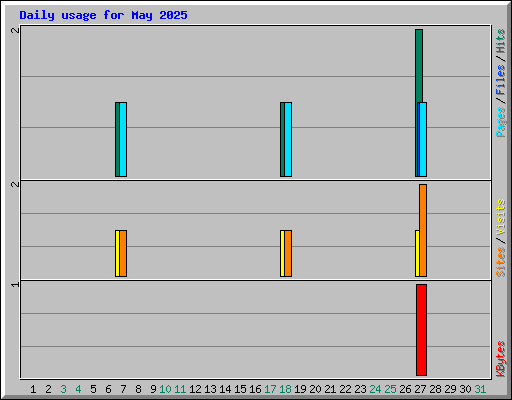The width and height of the screenshot is (512, 400).
Task: Click the "Visits" legend label
Action: 501,217
